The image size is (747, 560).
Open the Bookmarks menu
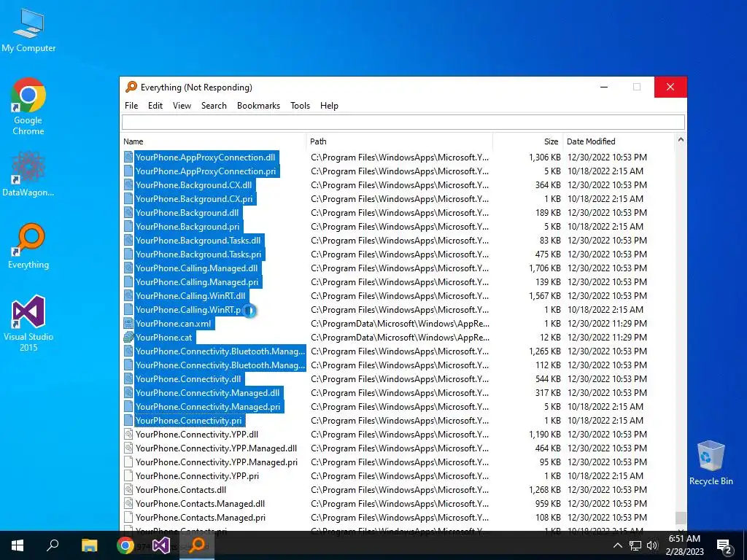(x=259, y=106)
